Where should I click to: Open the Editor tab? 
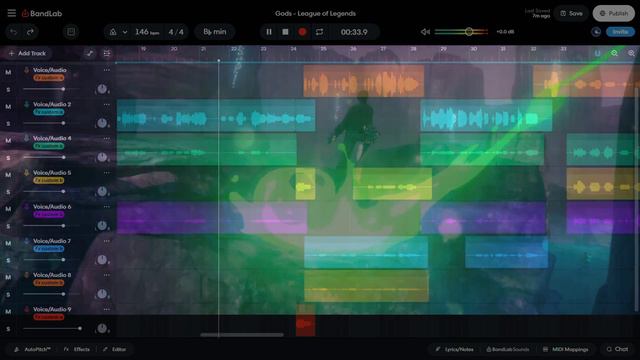point(115,349)
